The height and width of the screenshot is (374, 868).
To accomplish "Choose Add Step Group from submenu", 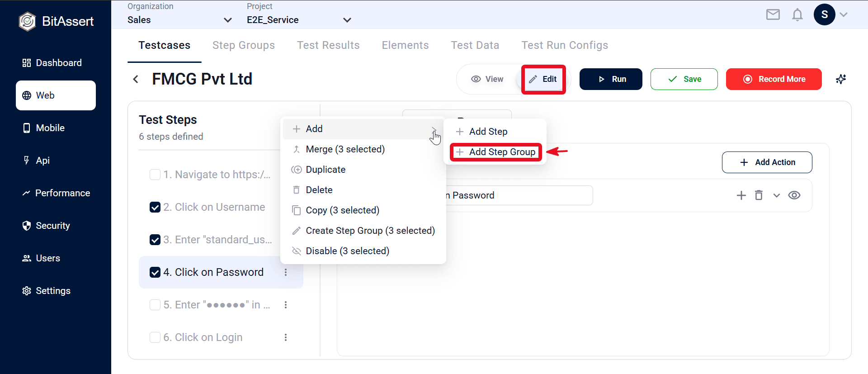I will coord(495,152).
